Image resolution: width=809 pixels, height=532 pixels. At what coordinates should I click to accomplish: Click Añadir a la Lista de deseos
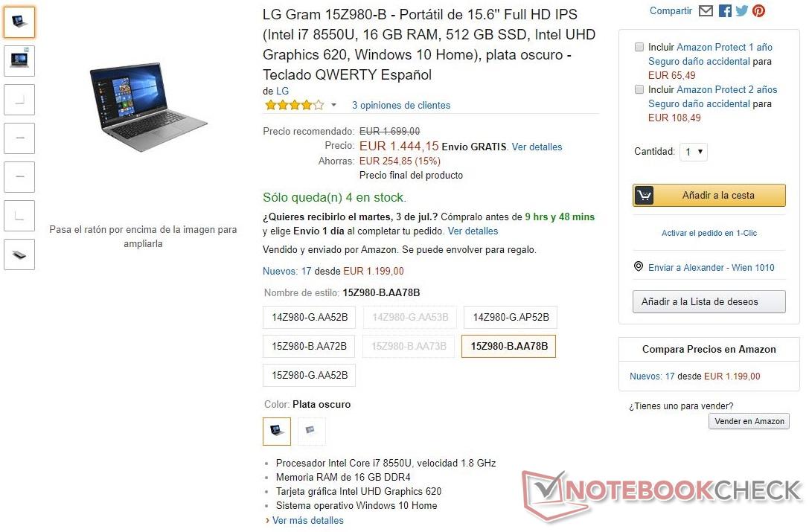[709, 302]
